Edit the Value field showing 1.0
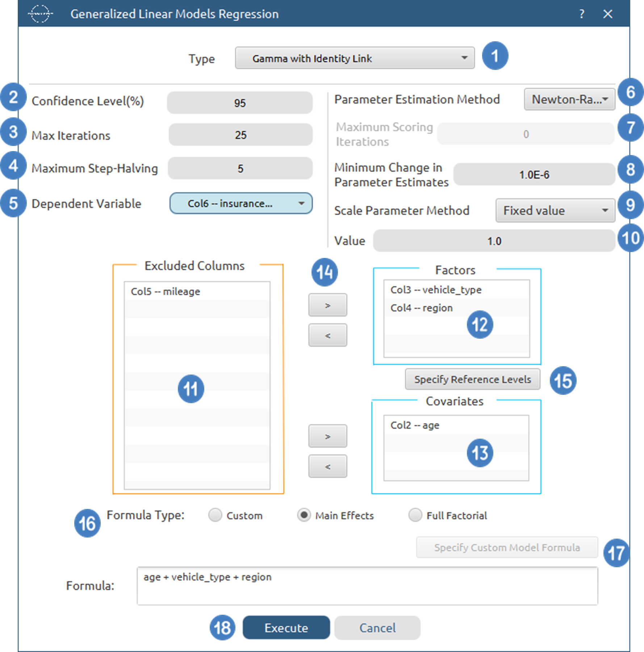 pos(494,241)
